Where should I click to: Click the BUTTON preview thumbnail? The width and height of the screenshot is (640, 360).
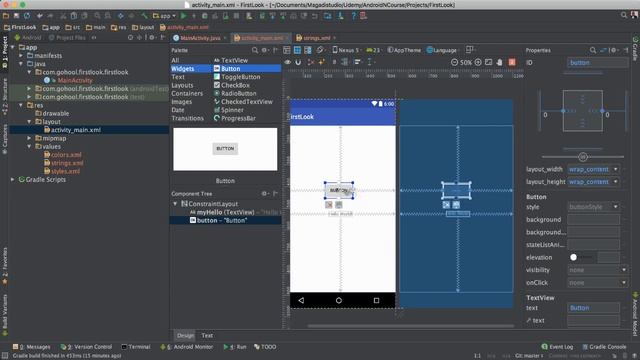pyautogui.click(x=225, y=149)
